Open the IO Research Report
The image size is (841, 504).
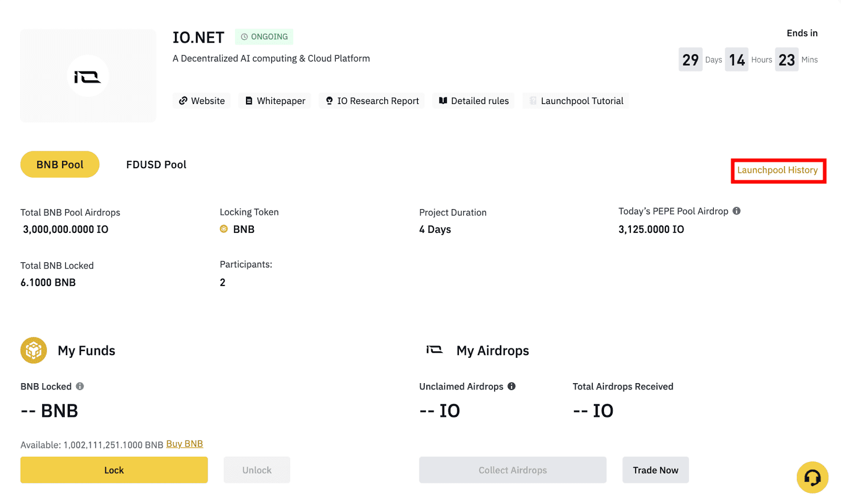coord(372,101)
